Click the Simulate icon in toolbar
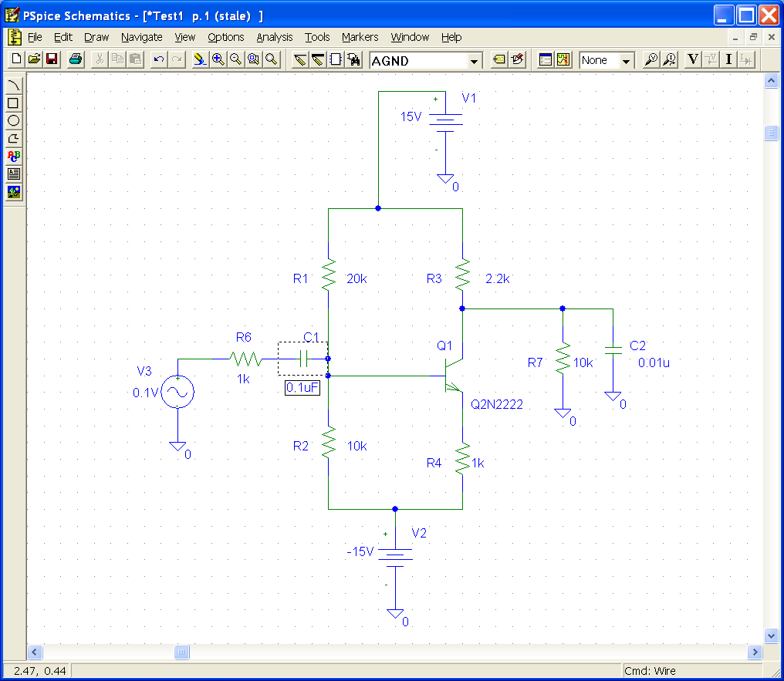This screenshot has width=784, height=681. tap(563, 60)
